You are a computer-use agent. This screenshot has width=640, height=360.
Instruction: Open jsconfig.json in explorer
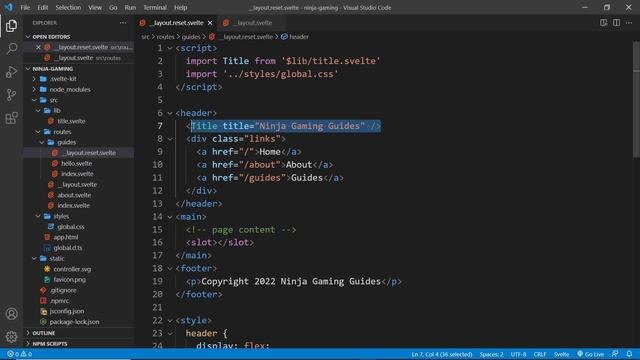(x=67, y=311)
